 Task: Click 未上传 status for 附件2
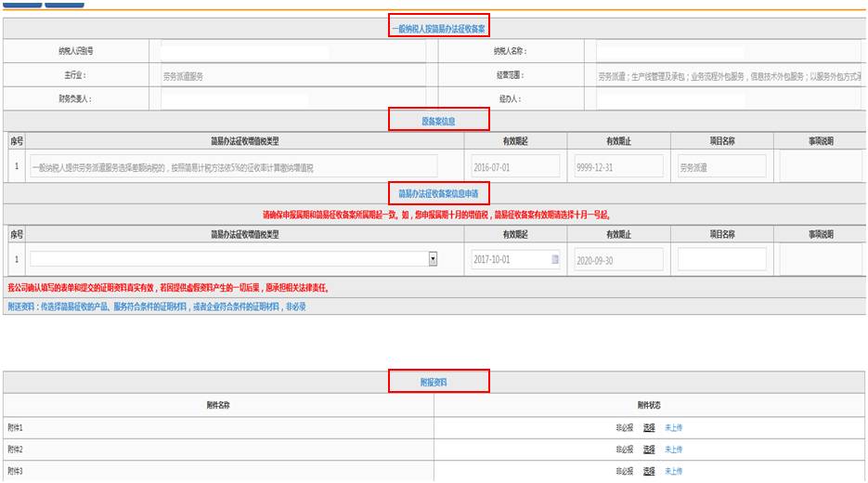point(673,450)
